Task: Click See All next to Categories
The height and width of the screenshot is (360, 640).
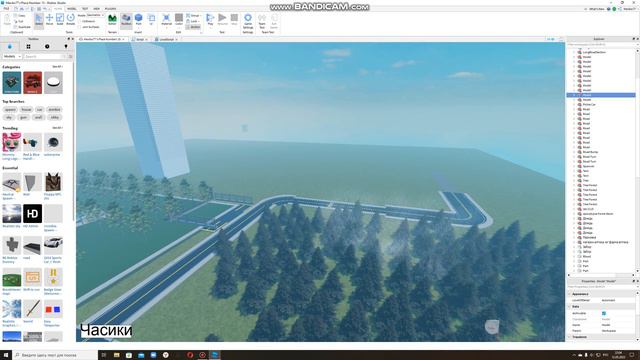Action: (x=57, y=67)
